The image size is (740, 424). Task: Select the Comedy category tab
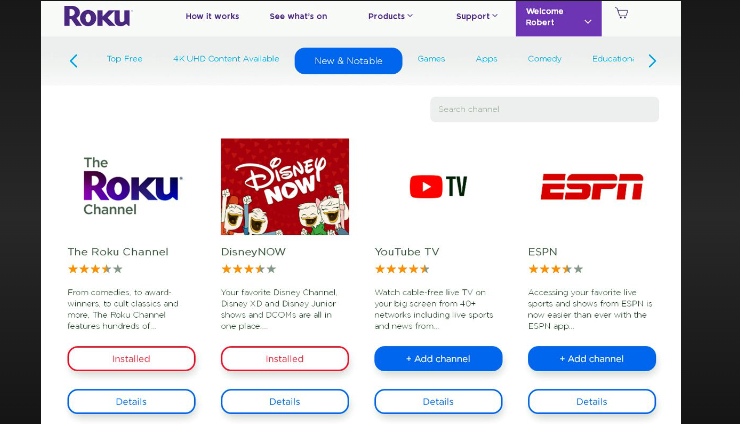[544, 59]
